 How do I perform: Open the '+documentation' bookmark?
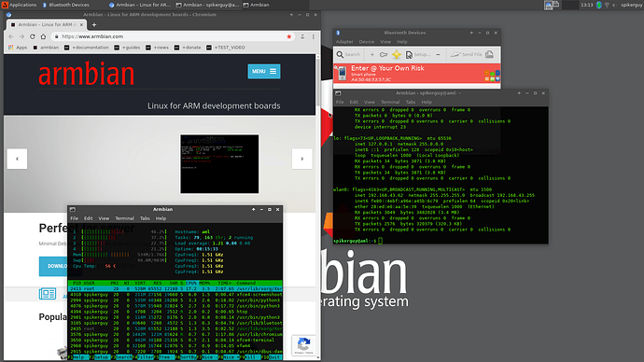click(87, 48)
